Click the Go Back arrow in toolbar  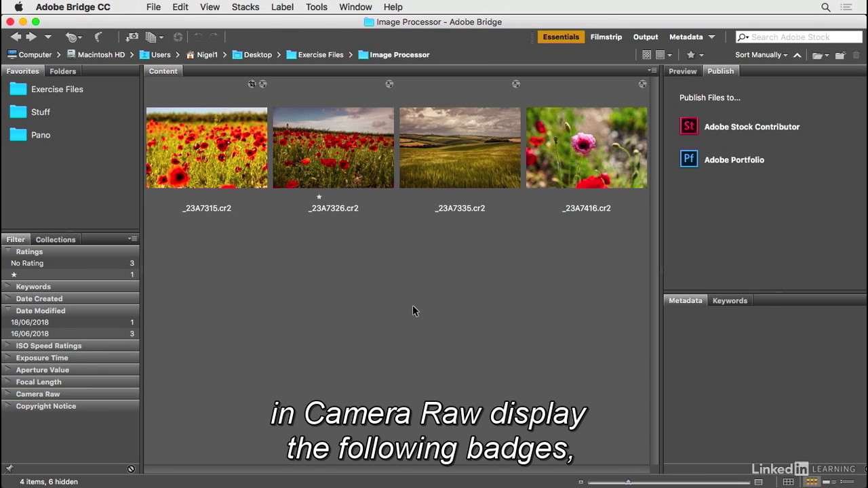click(16, 37)
